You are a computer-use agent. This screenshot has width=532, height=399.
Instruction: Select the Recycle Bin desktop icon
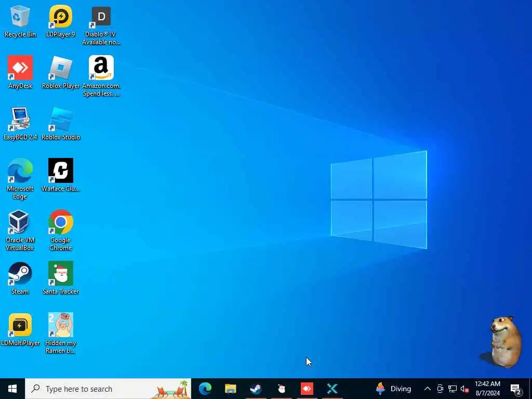pos(20,22)
